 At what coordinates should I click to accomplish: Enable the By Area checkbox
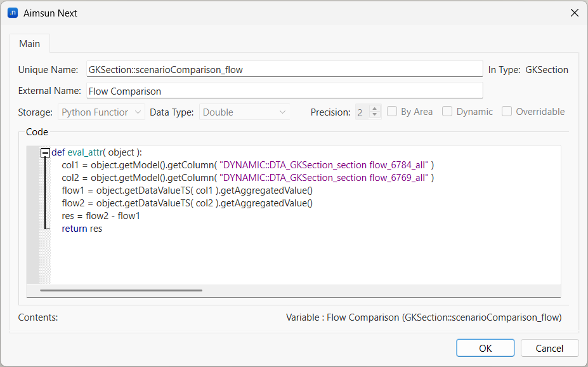(393, 112)
